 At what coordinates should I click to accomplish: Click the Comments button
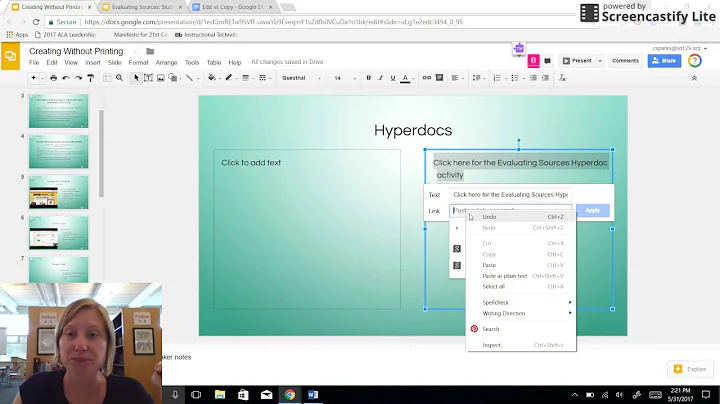click(625, 61)
